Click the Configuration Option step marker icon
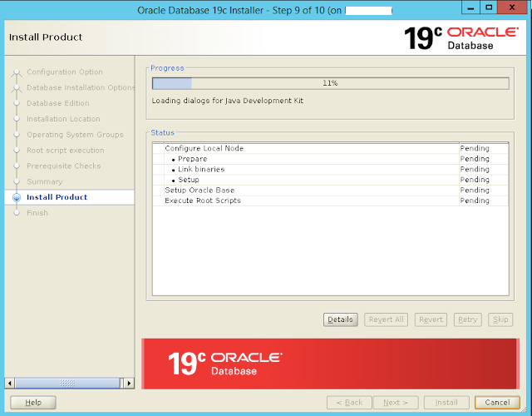The width and height of the screenshot is (532, 416). coord(17,72)
